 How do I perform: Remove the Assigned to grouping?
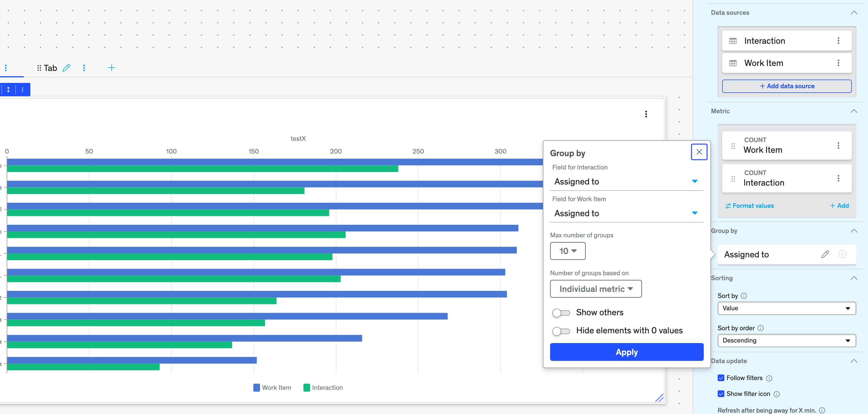click(x=842, y=254)
